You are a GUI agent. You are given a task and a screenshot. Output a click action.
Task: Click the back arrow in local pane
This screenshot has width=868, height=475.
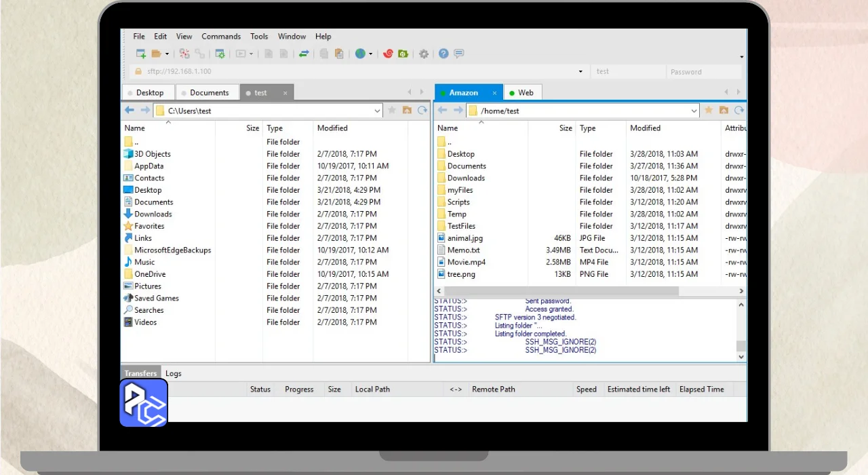click(130, 110)
